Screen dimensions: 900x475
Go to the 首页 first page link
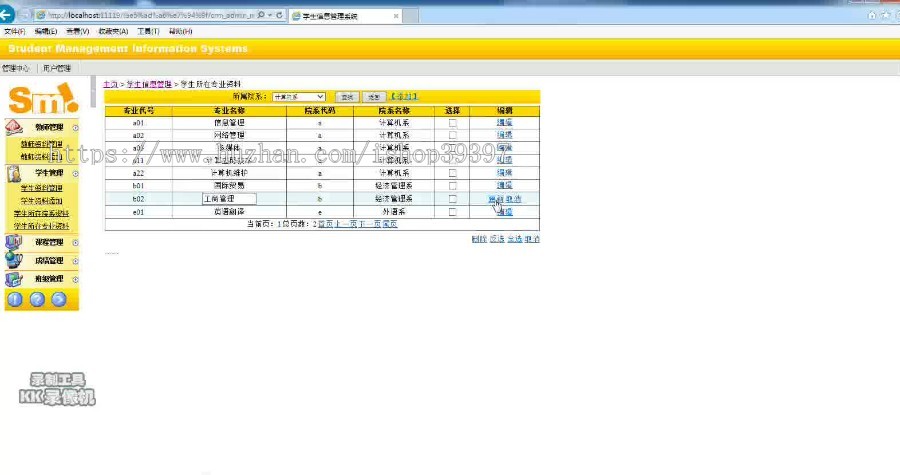click(x=325, y=224)
